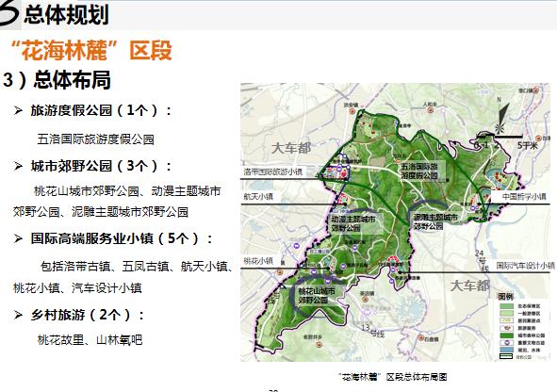This screenshot has height=392, width=557.
Task: Click the 动漫主题城市郊野公园 map label
Action: tap(353, 223)
